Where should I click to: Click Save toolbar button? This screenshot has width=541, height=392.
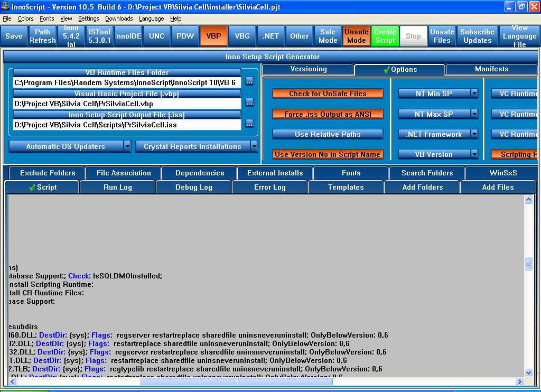(14, 36)
